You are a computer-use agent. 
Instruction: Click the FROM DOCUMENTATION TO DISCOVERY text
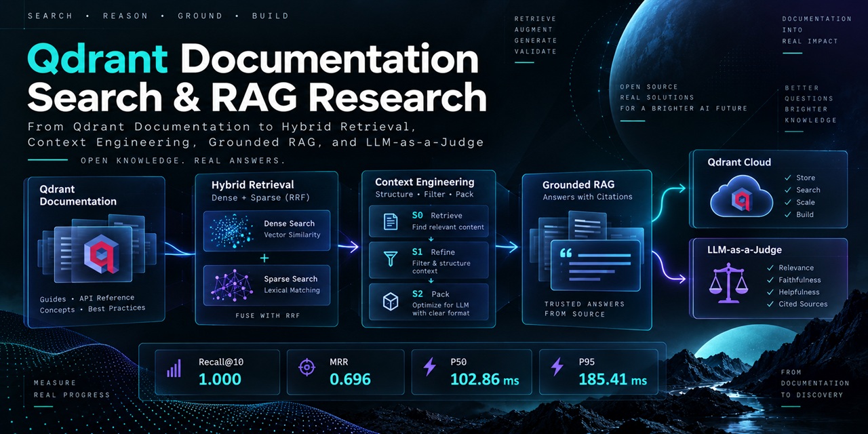coord(814,383)
